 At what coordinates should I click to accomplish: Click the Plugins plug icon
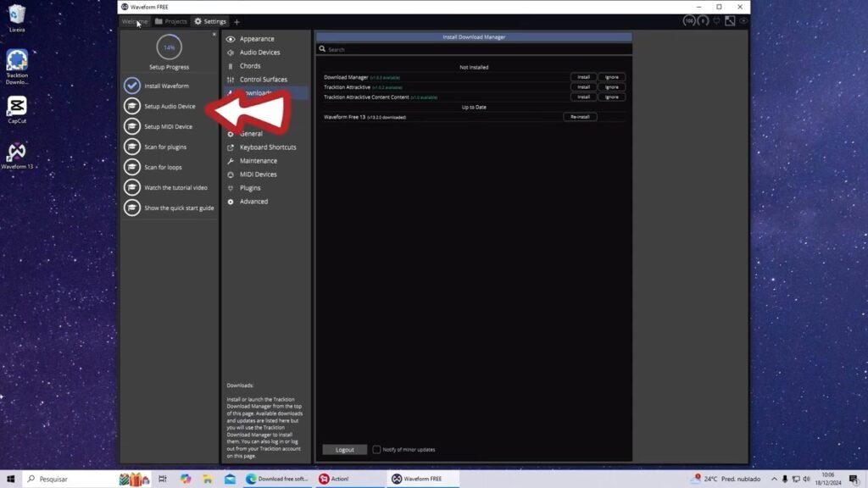click(x=231, y=188)
